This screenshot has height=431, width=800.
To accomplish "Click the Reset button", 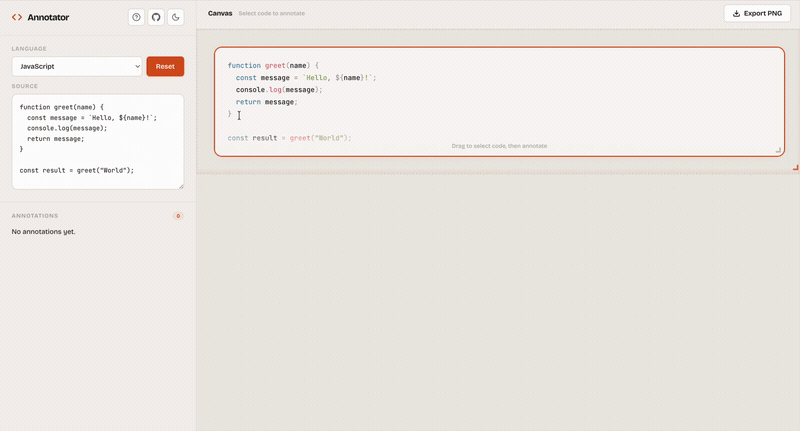I will coord(165,66).
